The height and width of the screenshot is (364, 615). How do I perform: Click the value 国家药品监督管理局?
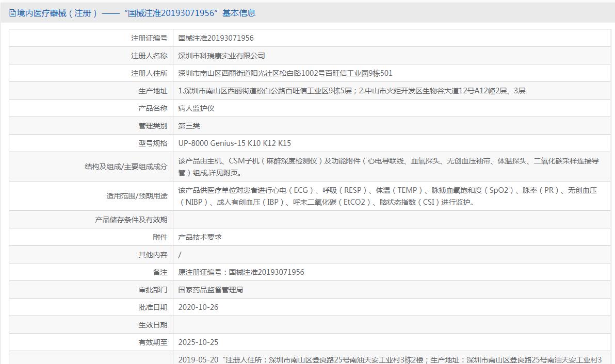[x=211, y=290]
